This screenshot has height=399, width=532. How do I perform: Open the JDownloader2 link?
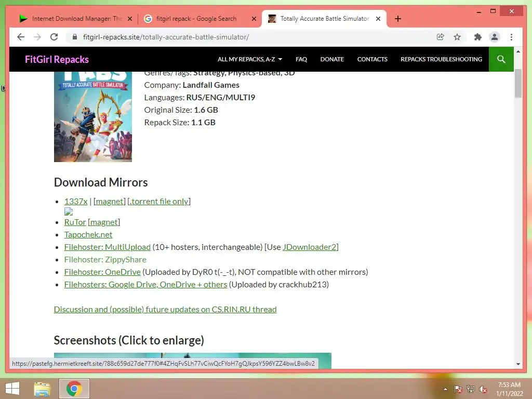[310, 247]
